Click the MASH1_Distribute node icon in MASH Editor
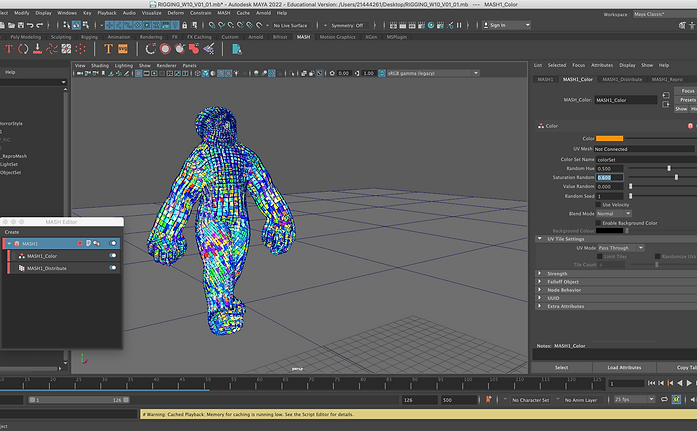This screenshot has width=697, height=431. (21, 268)
